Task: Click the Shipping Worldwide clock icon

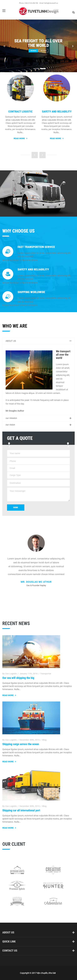Action: (8, 296)
